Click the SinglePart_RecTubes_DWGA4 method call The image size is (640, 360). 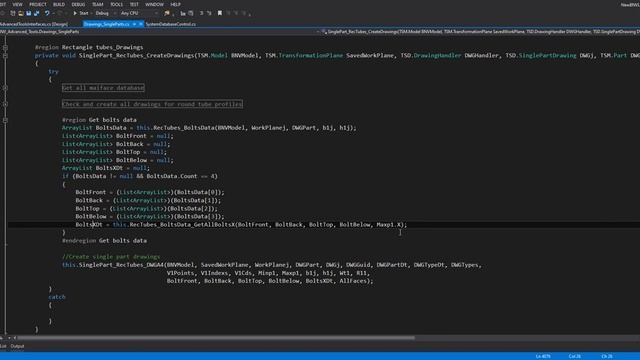coord(121,265)
